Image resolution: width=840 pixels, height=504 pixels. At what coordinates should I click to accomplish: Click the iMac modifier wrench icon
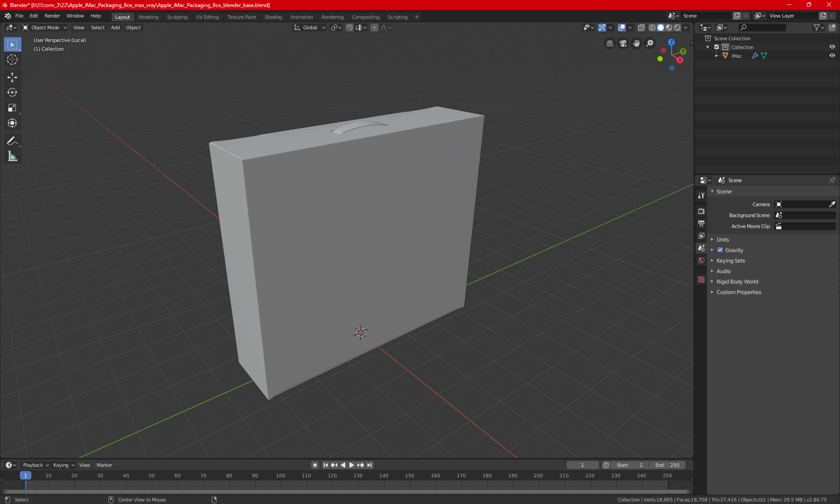click(x=755, y=56)
